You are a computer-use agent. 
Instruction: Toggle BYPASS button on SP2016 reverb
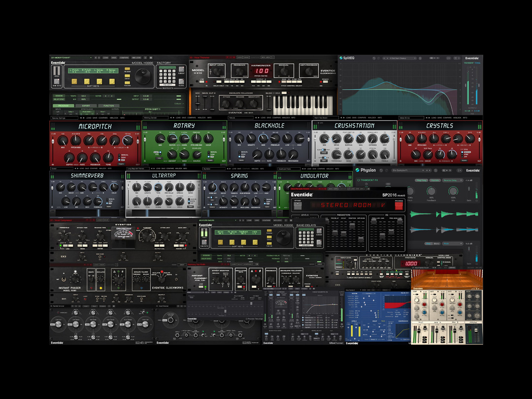point(298,205)
